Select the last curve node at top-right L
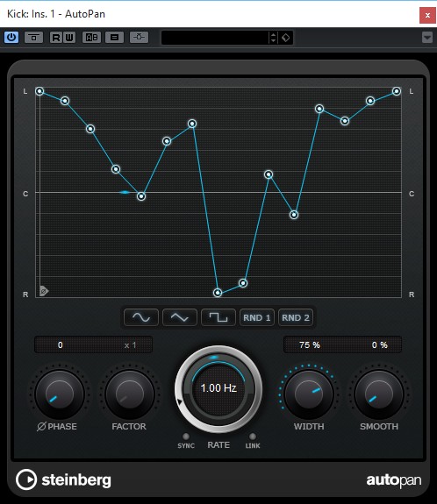Image resolution: width=437 pixels, height=504 pixels. (x=397, y=91)
